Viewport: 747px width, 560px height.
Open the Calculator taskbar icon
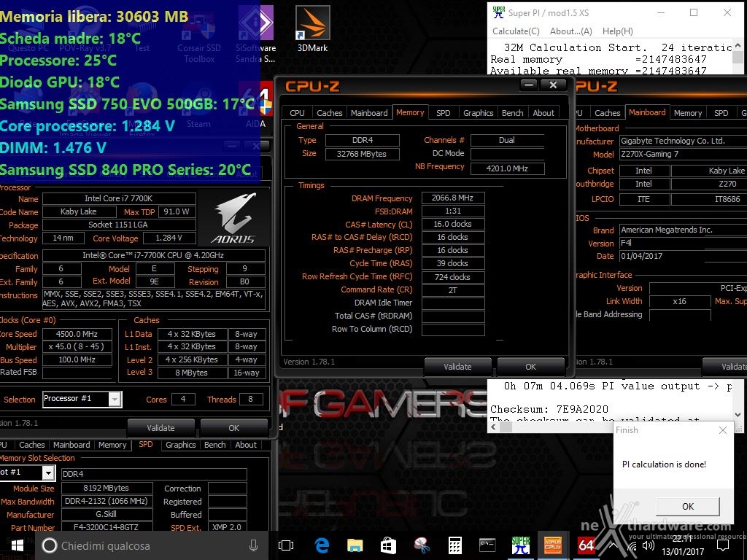click(455, 545)
